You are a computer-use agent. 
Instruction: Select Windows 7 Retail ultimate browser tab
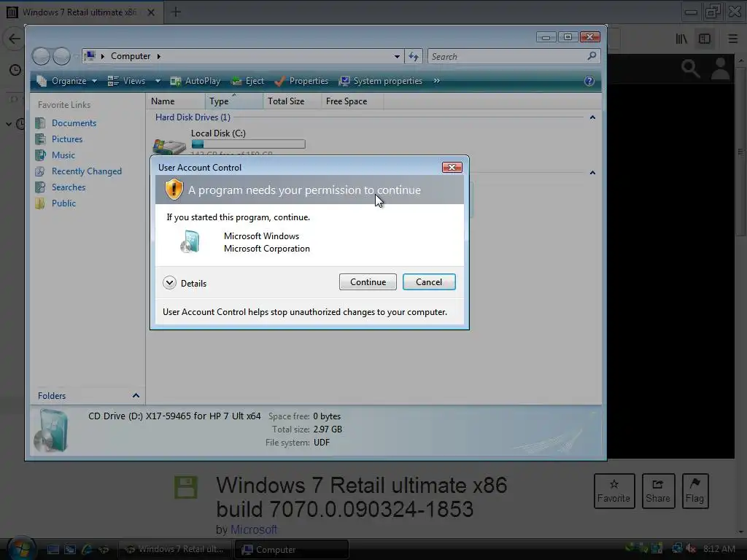pos(79,12)
